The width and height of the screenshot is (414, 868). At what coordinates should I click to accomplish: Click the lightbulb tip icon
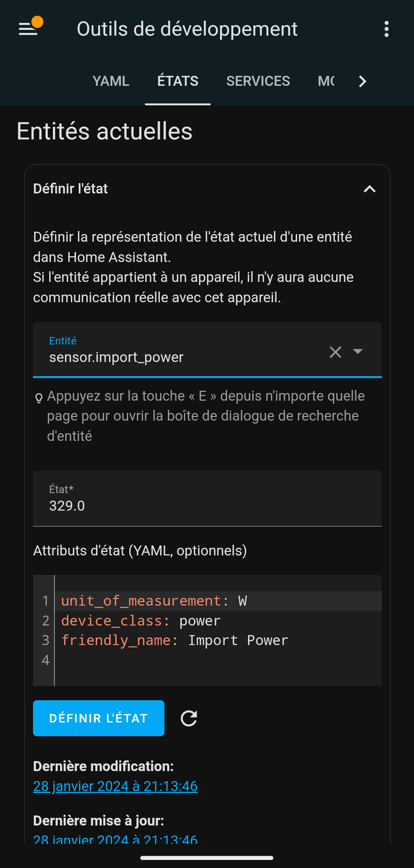pyautogui.click(x=39, y=398)
